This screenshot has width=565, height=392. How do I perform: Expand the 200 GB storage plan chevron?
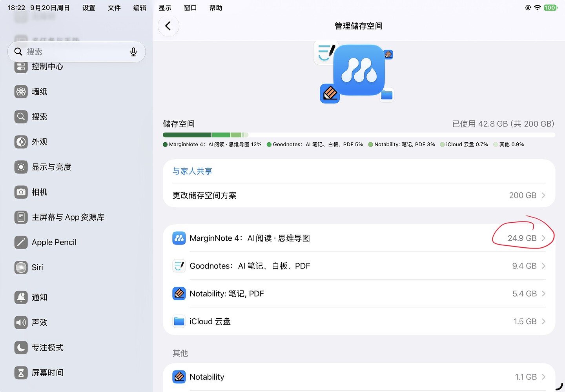click(543, 195)
